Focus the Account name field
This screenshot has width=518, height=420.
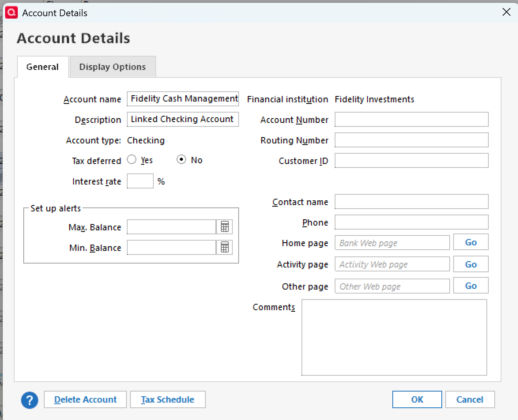[183, 99]
